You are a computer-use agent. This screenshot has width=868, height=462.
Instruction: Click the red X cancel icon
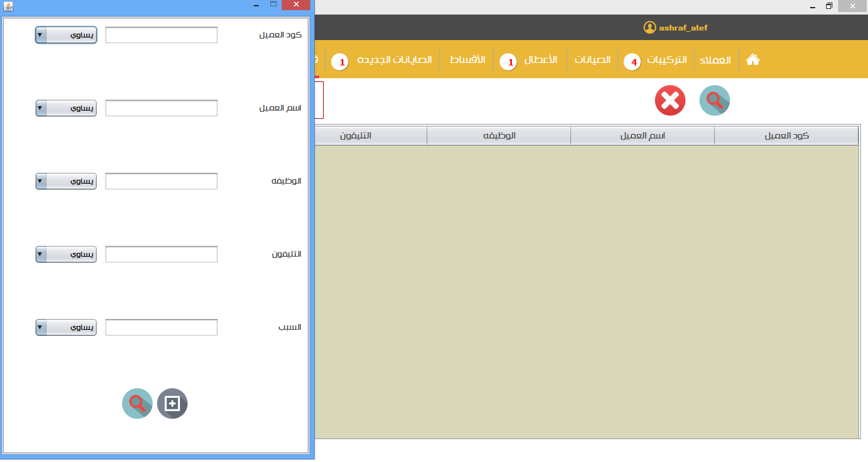(670, 100)
